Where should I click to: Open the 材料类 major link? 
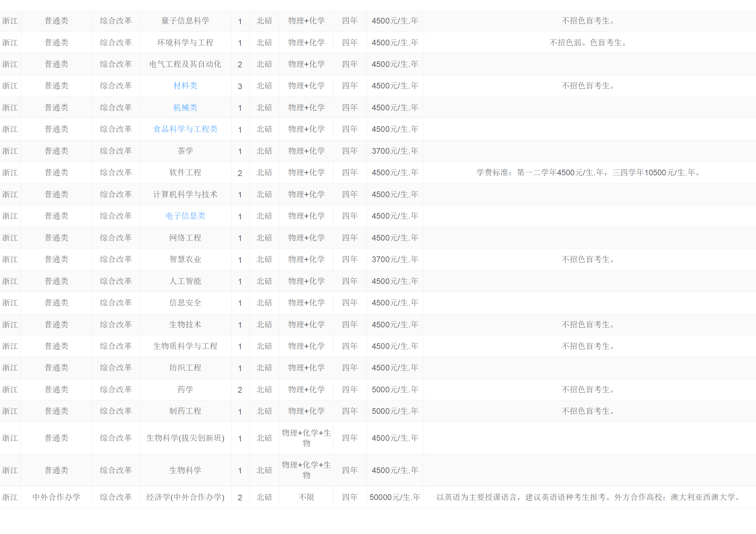185,86
